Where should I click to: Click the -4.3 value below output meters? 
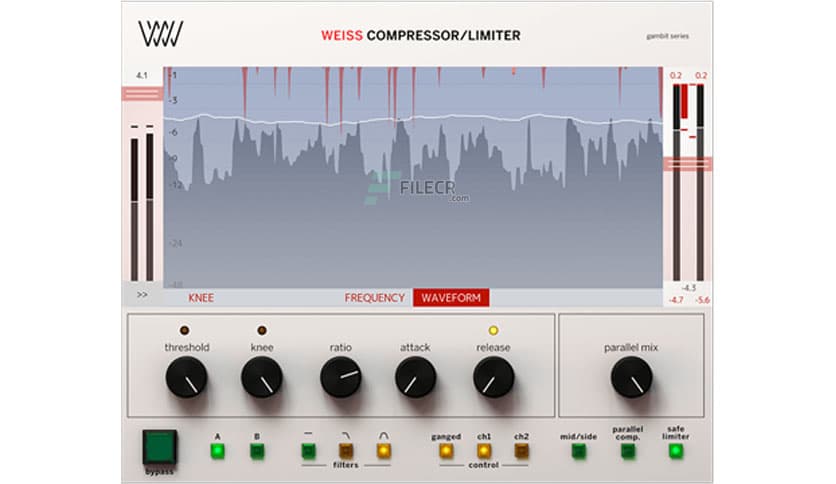tap(689, 288)
